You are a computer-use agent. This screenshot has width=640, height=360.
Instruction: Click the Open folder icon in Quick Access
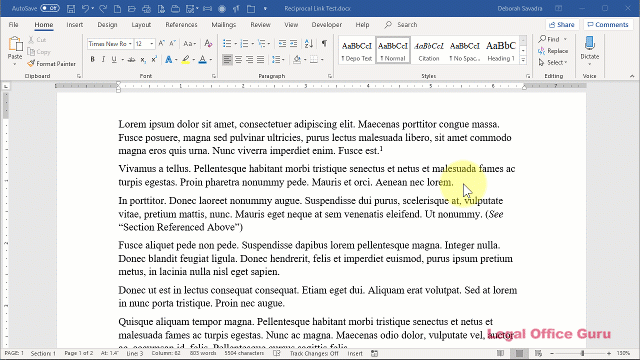pos(131,9)
